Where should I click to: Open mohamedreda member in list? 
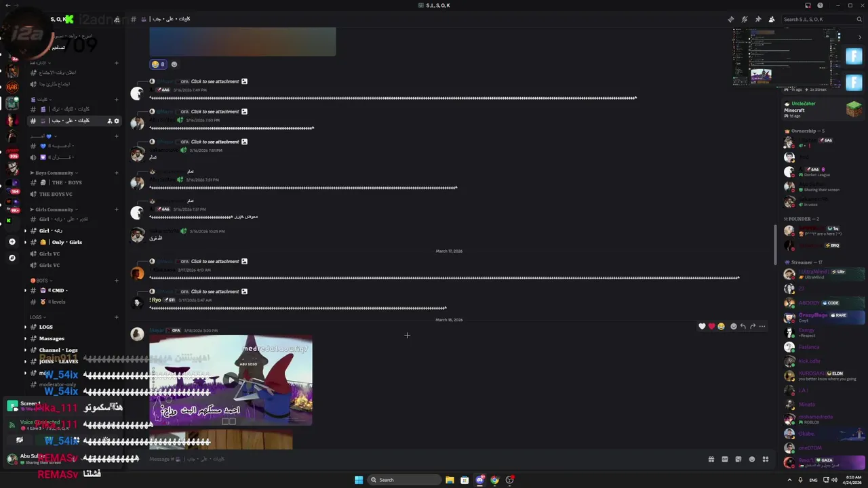tap(823, 419)
